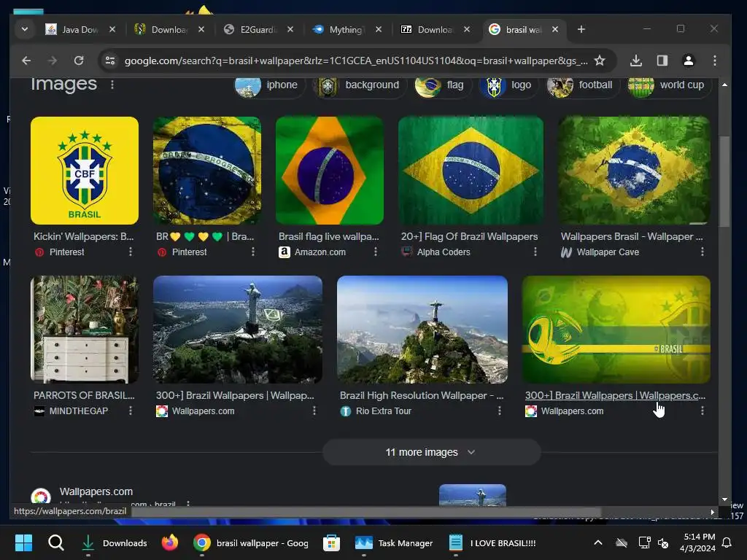This screenshot has width=747, height=560.
Task: Open Windows taskbar search
Action: click(55, 542)
